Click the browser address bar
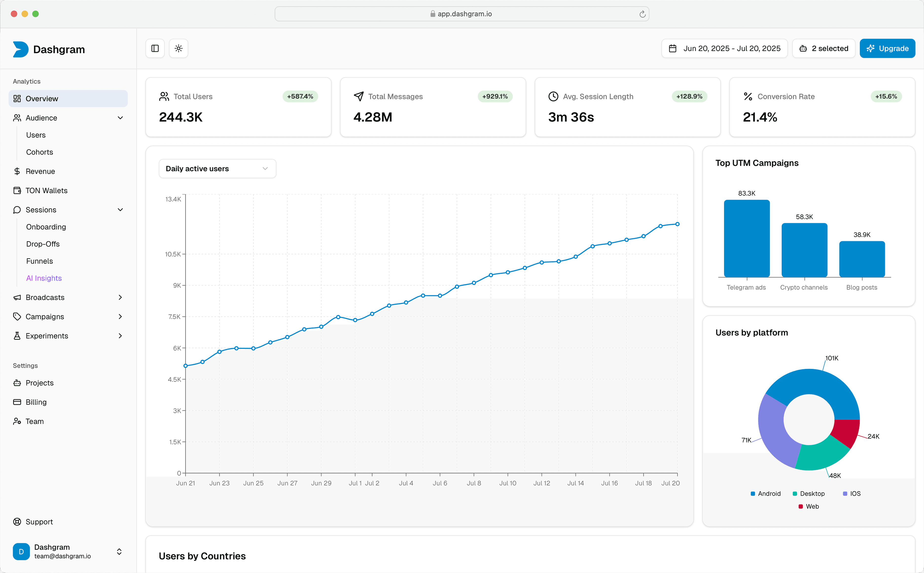 462,14
